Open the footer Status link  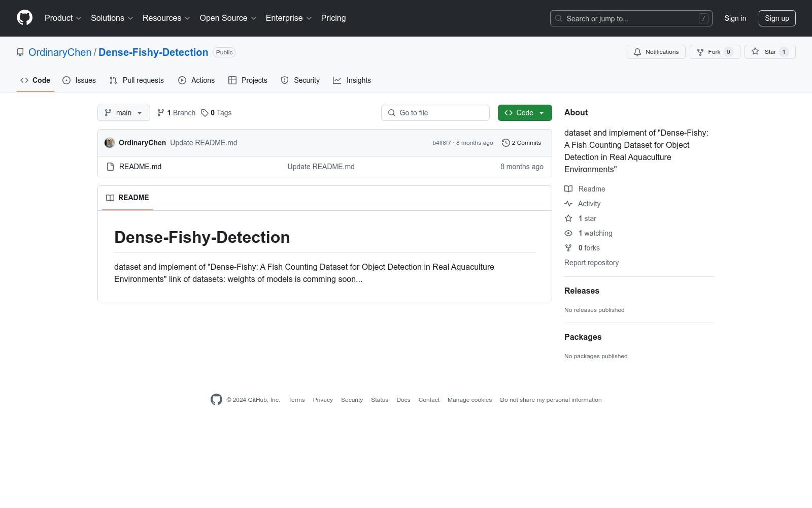(380, 400)
